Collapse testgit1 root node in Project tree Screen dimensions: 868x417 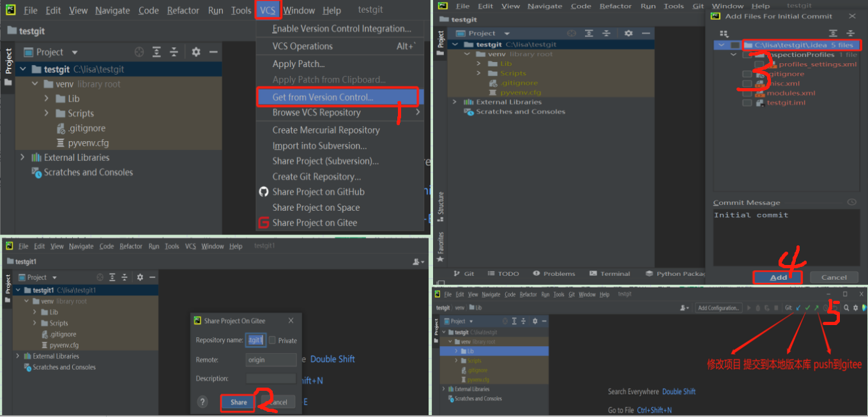[17, 290]
